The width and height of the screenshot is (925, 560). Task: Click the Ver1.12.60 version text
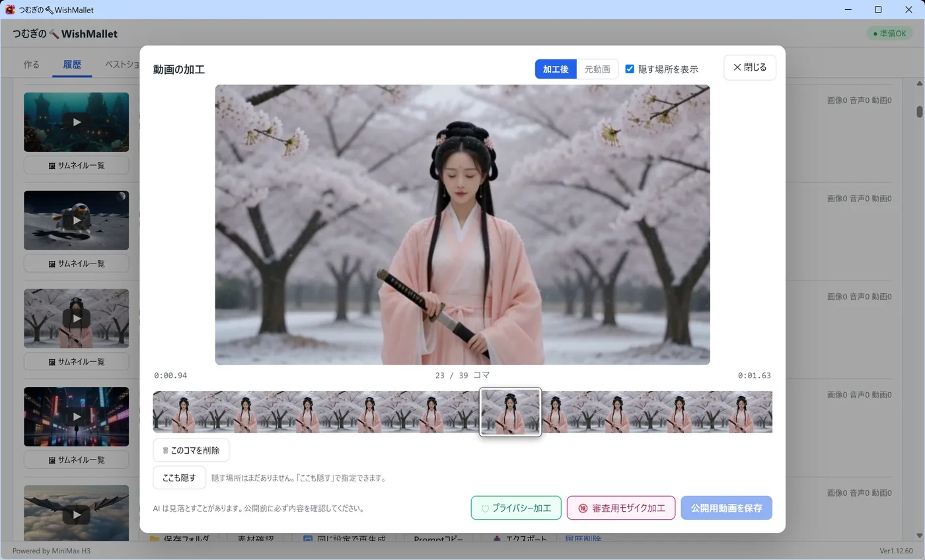point(896,551)
